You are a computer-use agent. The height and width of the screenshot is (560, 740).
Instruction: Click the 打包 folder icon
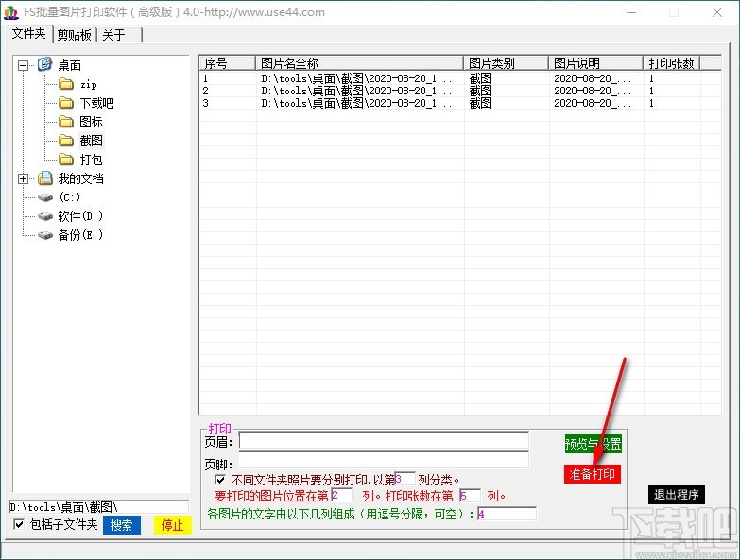(66, 160)
